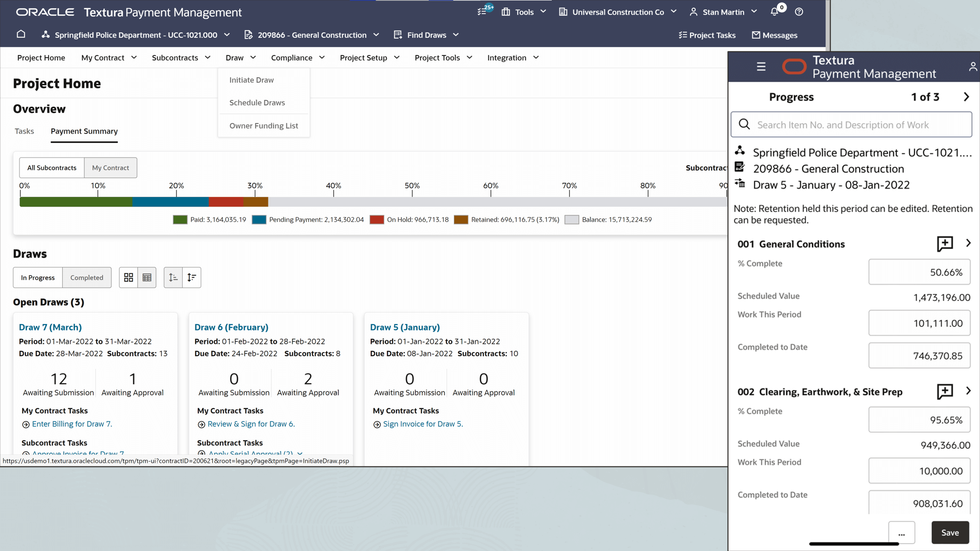Add comment to 001 General Conditions
This screenshot has width=980, height=551.
[945, 244]
